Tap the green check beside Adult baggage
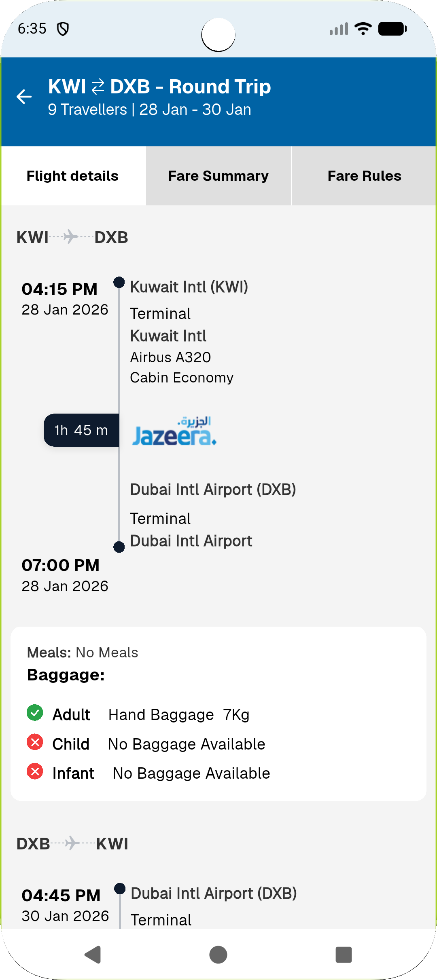Viewport: 437px width, 980px height. (x=35, y=713)
